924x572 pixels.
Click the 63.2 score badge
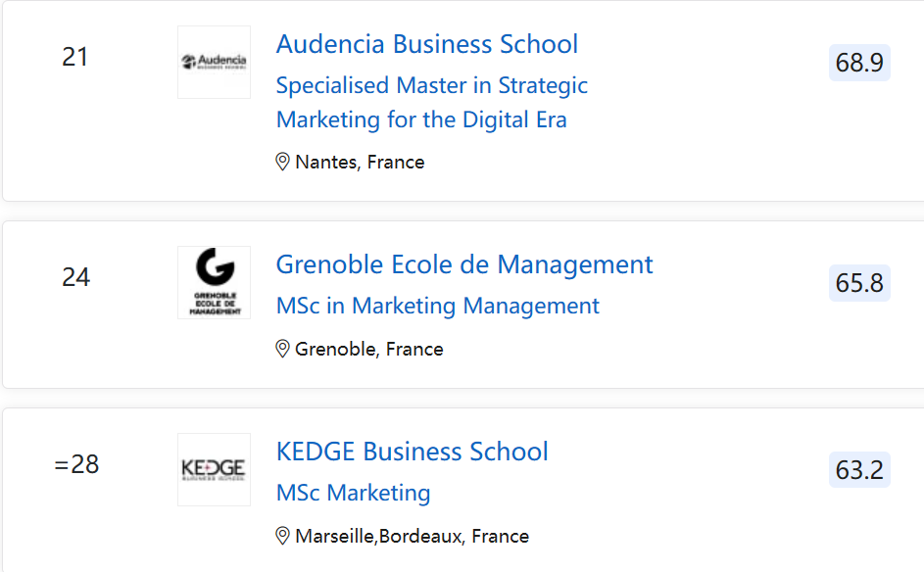coord(859,469)
